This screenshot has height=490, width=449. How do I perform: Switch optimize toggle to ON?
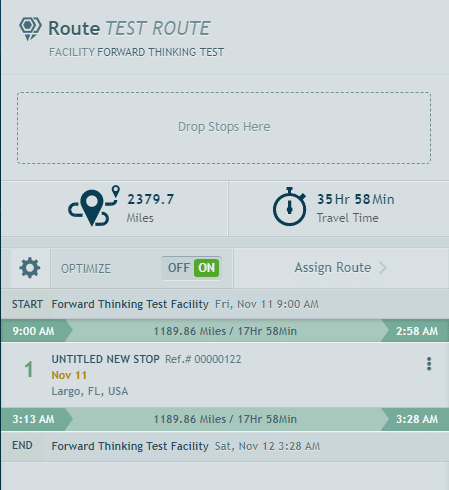click(x=207, y=268)
